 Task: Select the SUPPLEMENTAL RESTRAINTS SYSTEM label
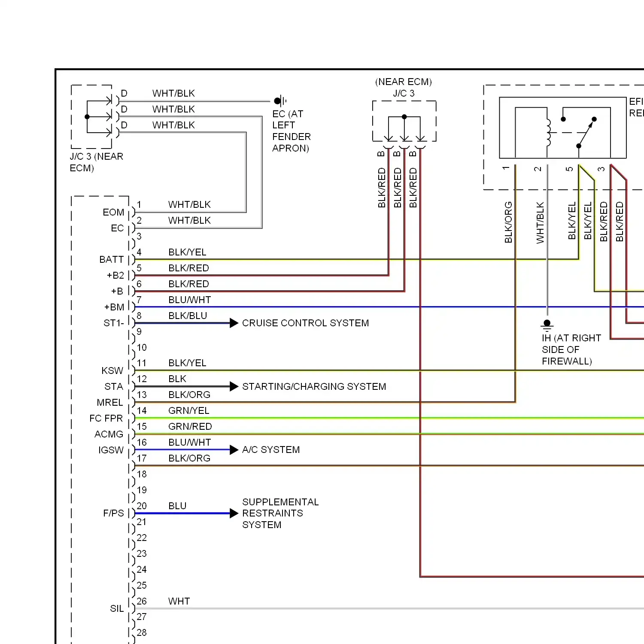click(x=280, y=513)
